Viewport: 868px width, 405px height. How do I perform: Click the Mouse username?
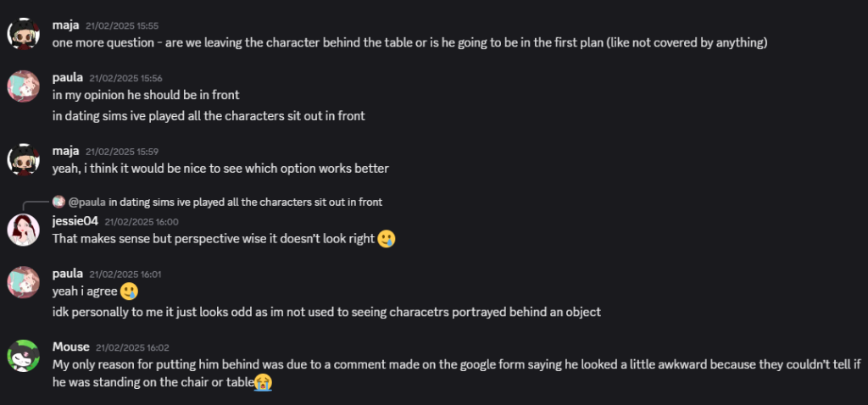[71, 347]
